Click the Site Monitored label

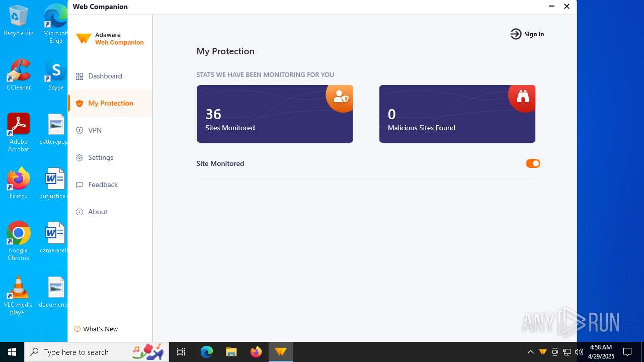pyautogui.click(x=220, y=163)
